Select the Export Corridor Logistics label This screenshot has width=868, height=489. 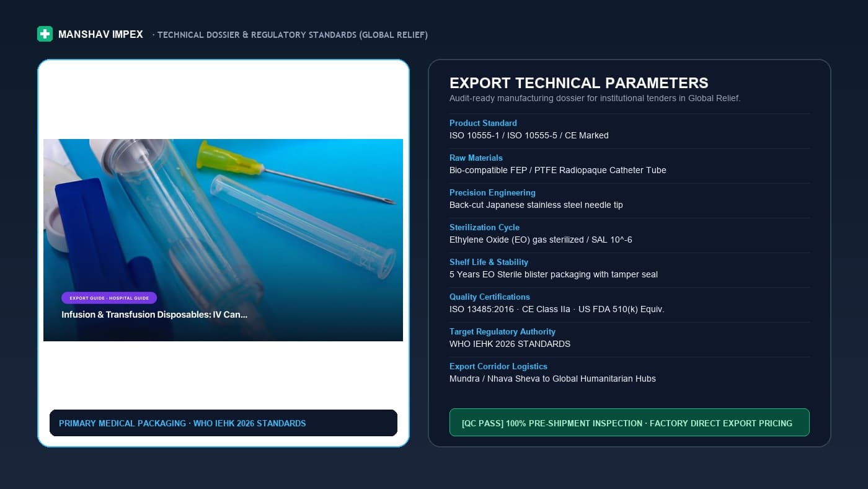click(498, 366)
